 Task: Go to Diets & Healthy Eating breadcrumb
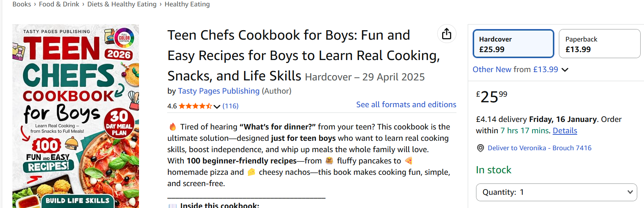(122, 4)
